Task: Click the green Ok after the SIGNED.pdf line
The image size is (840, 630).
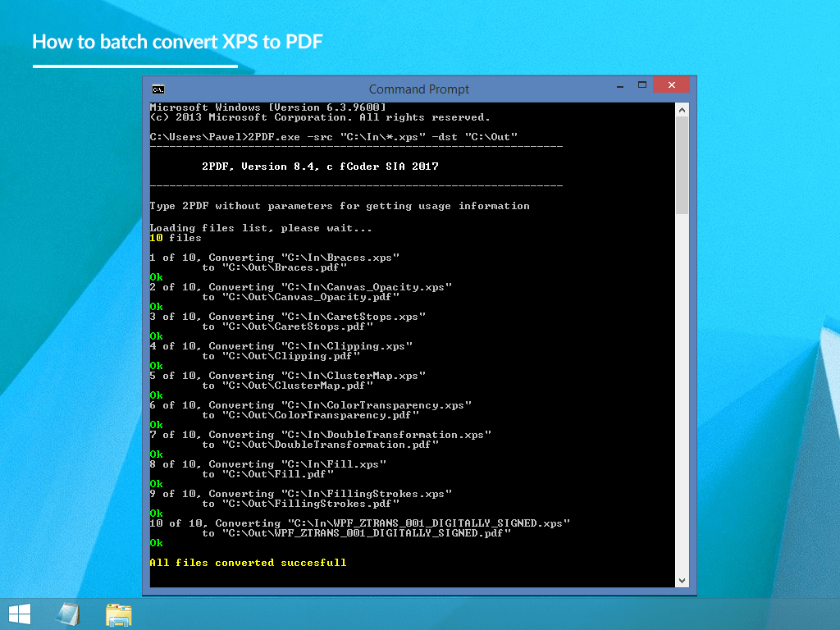Action: 157,543
